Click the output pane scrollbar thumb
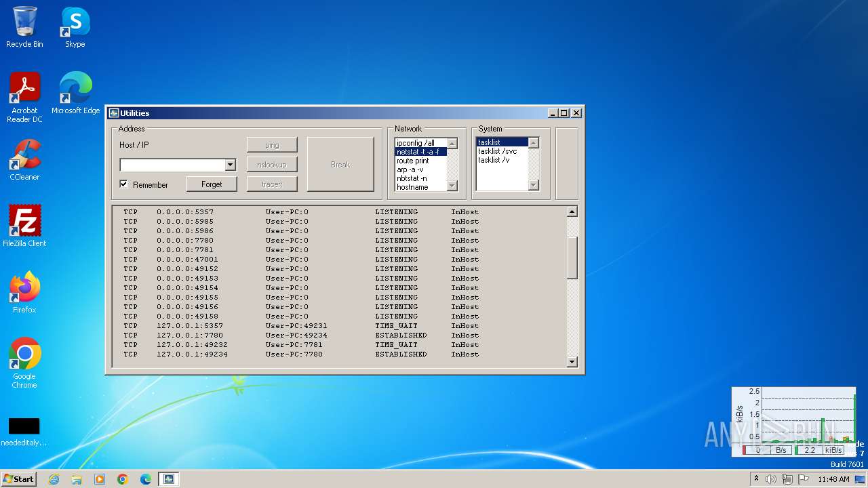This screenshot has width=868, height=488. [x=572, y=258]
